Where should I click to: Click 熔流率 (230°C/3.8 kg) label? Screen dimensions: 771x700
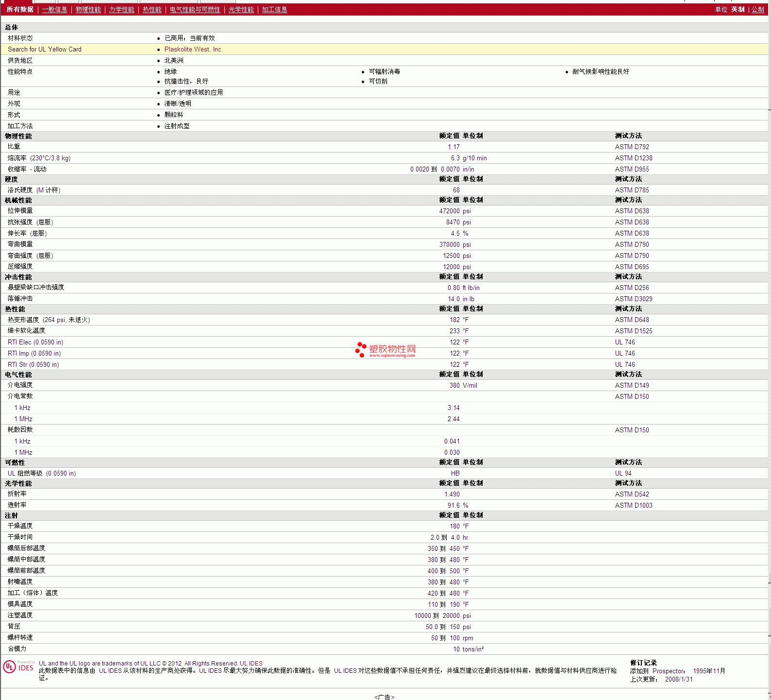39,158
